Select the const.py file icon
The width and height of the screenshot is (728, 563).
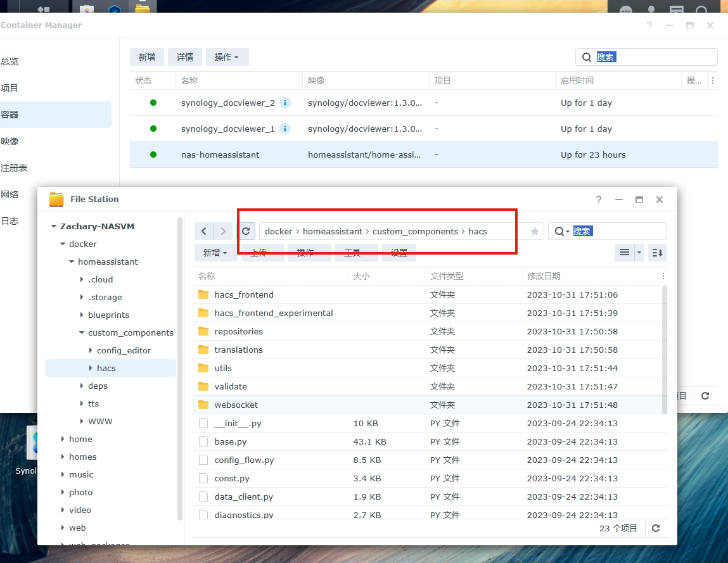click(x=203, y=478)
